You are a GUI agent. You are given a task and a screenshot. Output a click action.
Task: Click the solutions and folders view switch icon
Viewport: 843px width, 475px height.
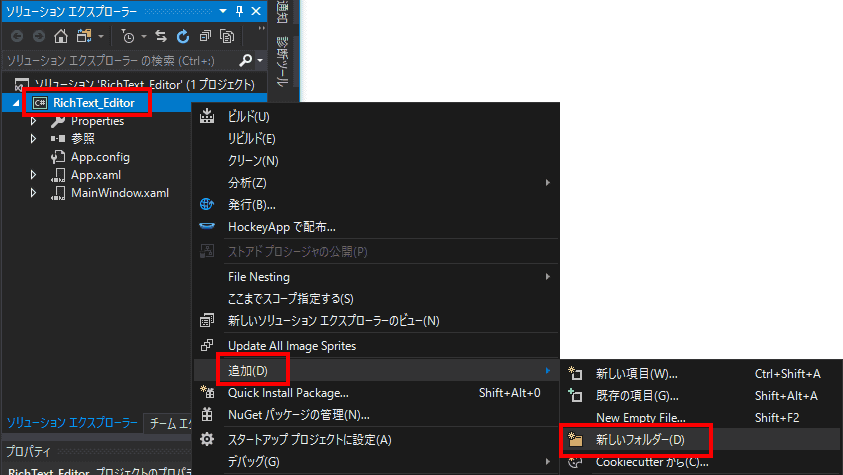(x=84, y=36)
